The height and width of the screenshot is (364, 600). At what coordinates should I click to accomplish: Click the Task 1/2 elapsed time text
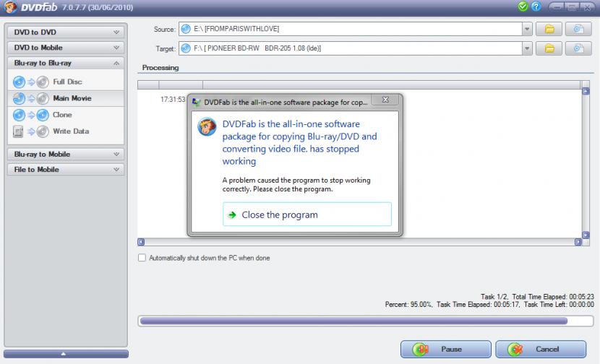pos(537,297)
